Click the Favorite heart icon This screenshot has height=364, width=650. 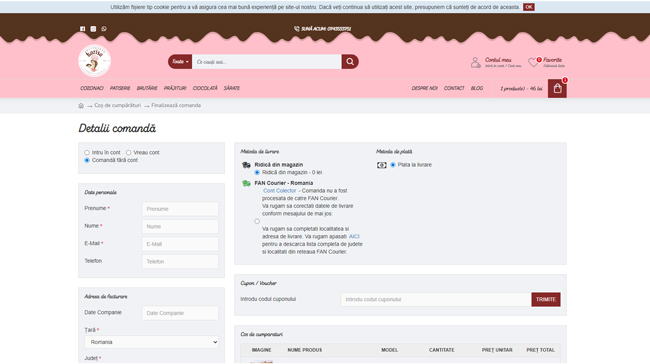[x=533, y=62]
